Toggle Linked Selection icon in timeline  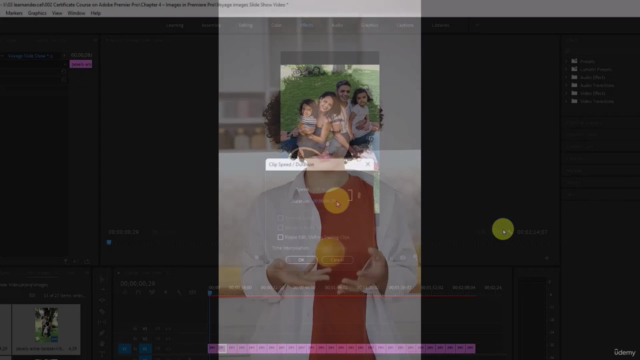[152, 292]
